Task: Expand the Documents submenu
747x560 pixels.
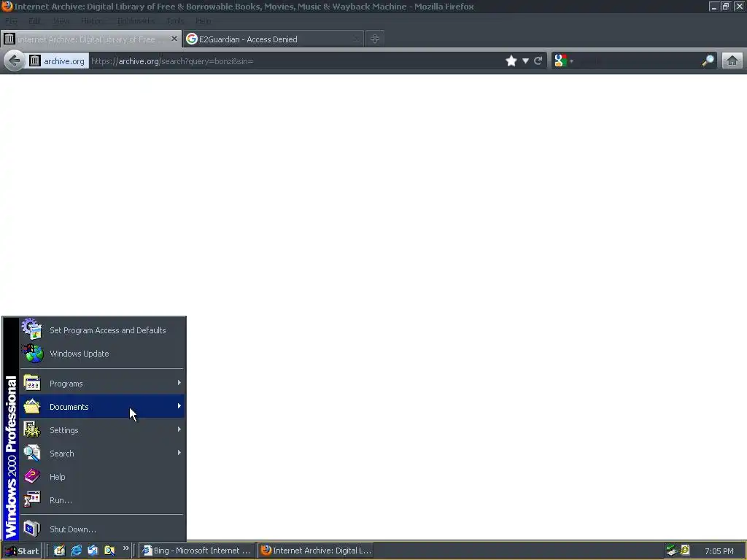Action: (x=102, y=407)
